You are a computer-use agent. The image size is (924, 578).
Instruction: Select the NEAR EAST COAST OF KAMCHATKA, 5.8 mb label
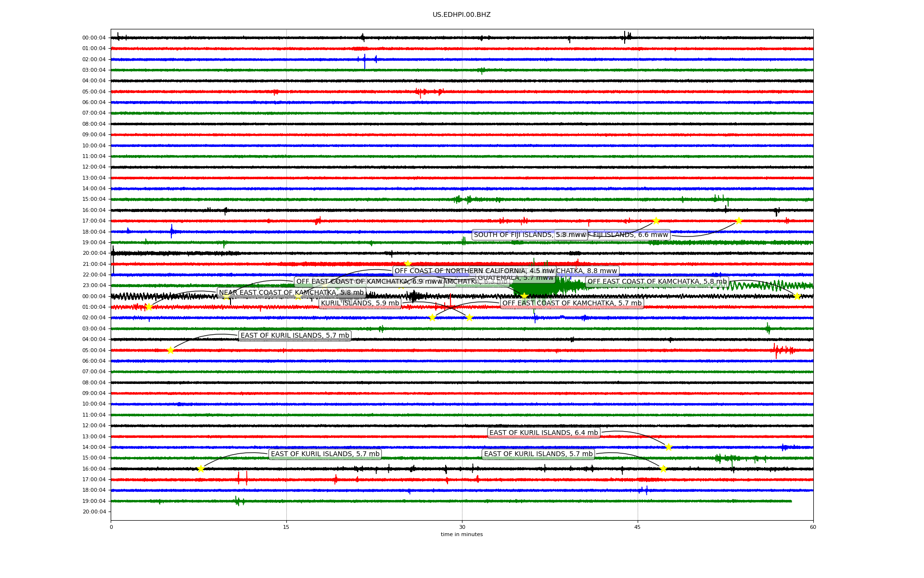click(x=291, y=293)
